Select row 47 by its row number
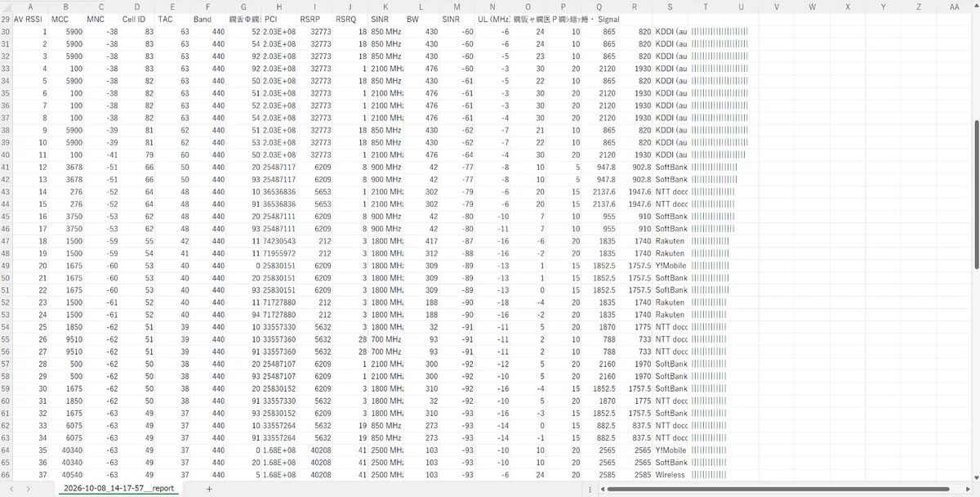This screenshot has width=980, height=497. [x=6, y=241]
